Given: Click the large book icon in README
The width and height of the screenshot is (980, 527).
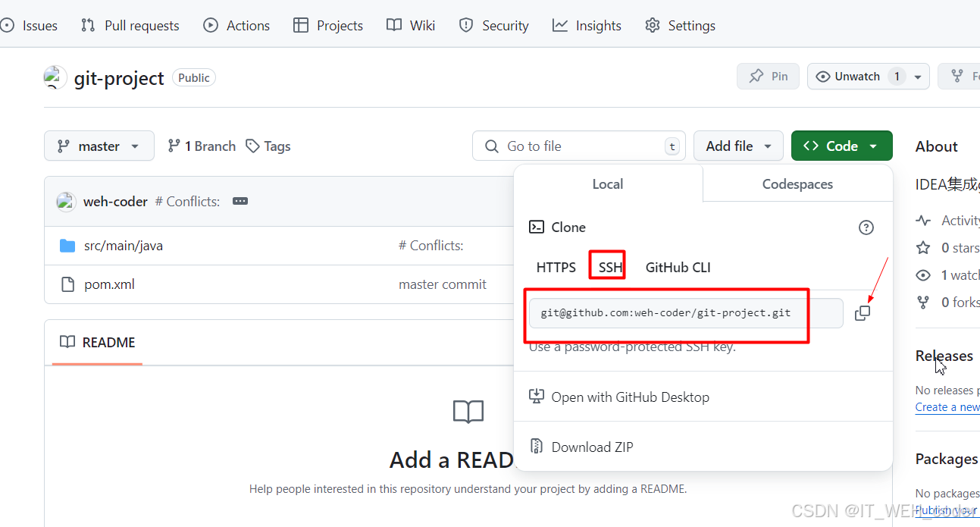Looking at the screenshot, I should [x=468, y=412].
